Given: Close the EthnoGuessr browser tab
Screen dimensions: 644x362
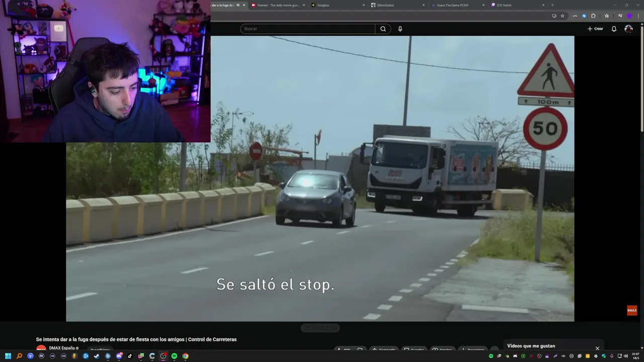Looking at the screenshot, I should coord(424,5).
